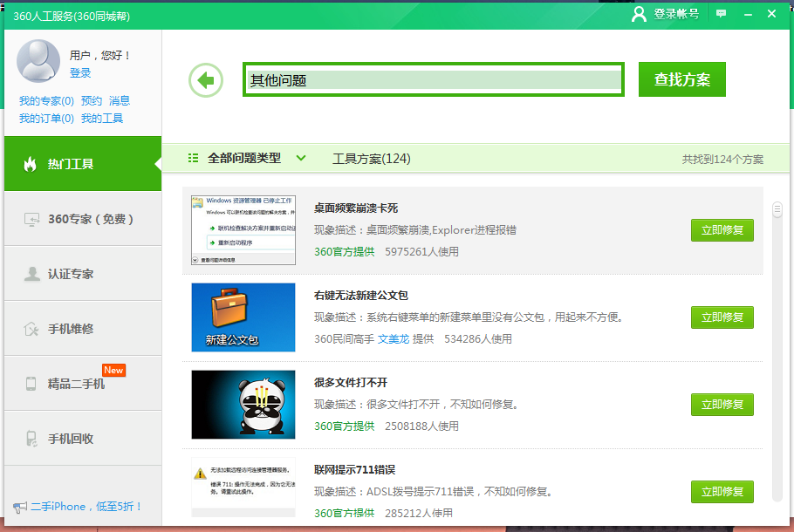The height and width of the screenshot is (532, 794).
Task: Open the 新建公文包 briefcase thumbnail
Action: click(243, 317)
